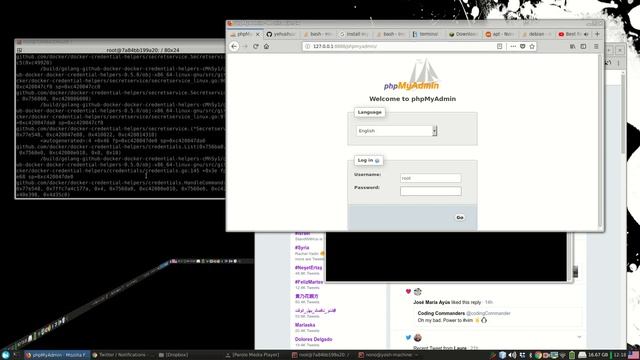Switch to the terminal tab
The image size is (640, 360).
426,34
